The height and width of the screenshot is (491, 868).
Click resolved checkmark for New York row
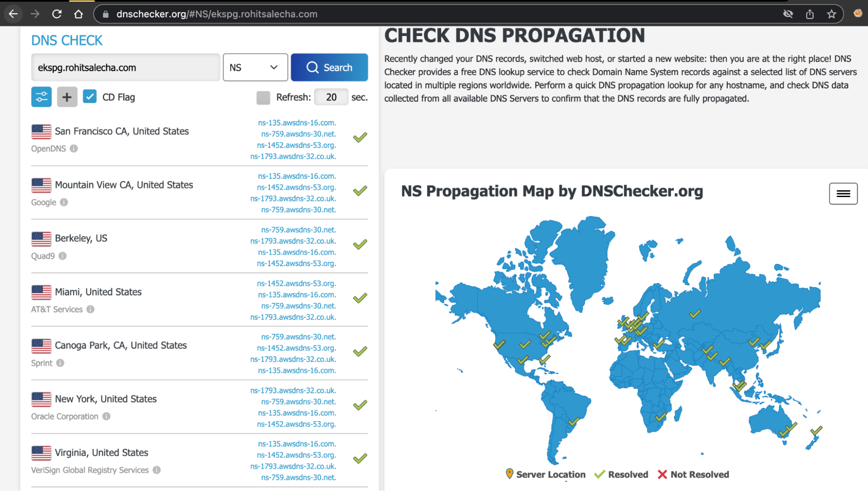(x=360, y=405)
